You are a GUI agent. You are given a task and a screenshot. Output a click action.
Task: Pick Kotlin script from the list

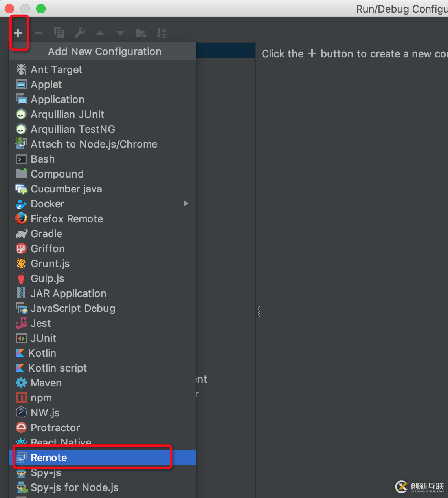103,368
